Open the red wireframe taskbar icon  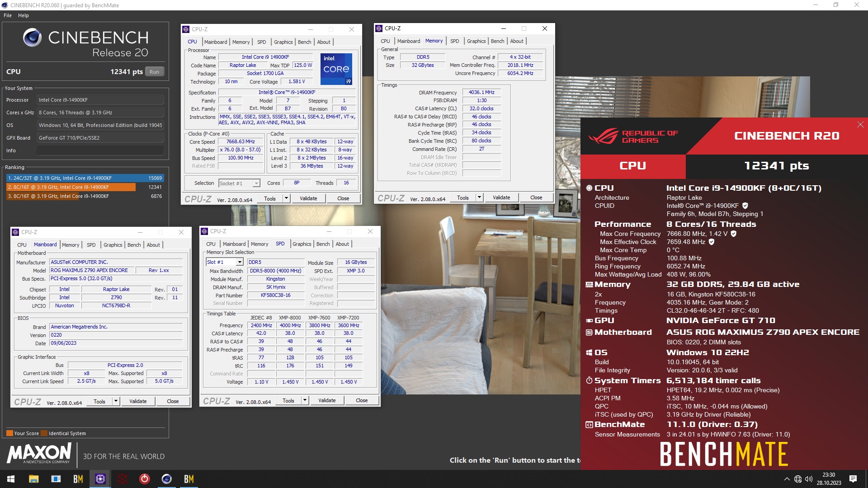pyautogui.click(x=122, y=479)
